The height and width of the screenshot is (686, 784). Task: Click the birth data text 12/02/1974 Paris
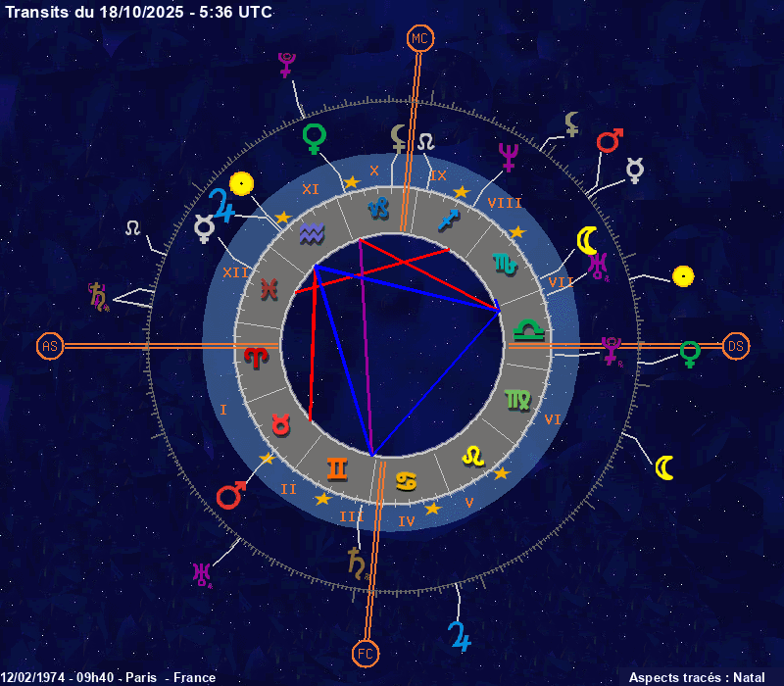click(108, 677)
